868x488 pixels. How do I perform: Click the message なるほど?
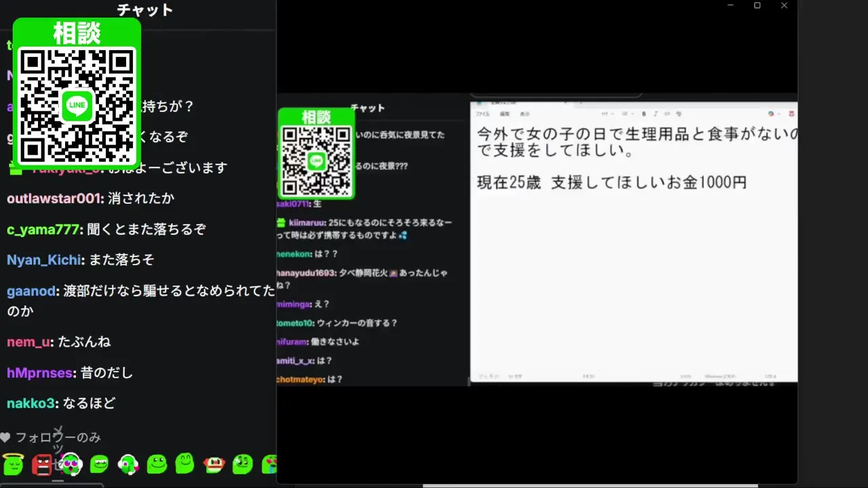pyautogui.click(x=89, y=403)
